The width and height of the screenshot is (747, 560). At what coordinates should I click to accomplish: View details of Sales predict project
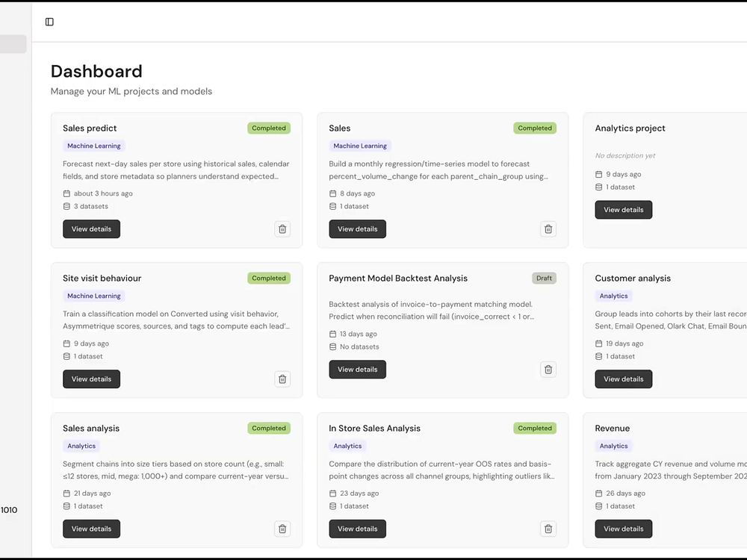pyautogui.click(x=91, y=229)
